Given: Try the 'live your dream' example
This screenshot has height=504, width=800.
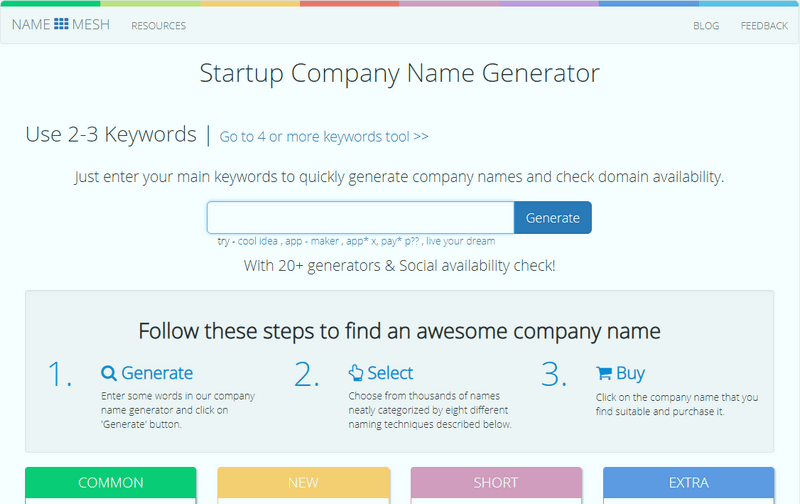Looking at the screenshot, I should (460, 241).
